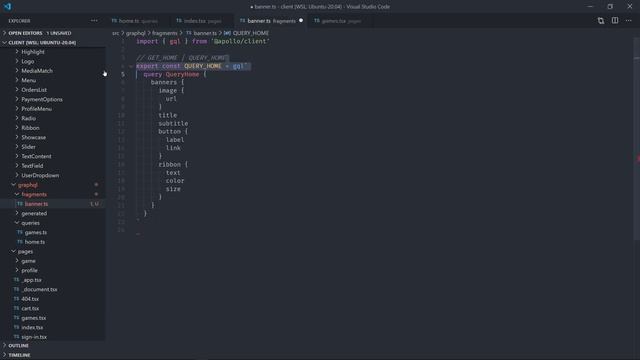Image resolution: width=640 pixels, height=360 pixels.
Task: Click the src breadcrumb
Action: click(116, 33)
